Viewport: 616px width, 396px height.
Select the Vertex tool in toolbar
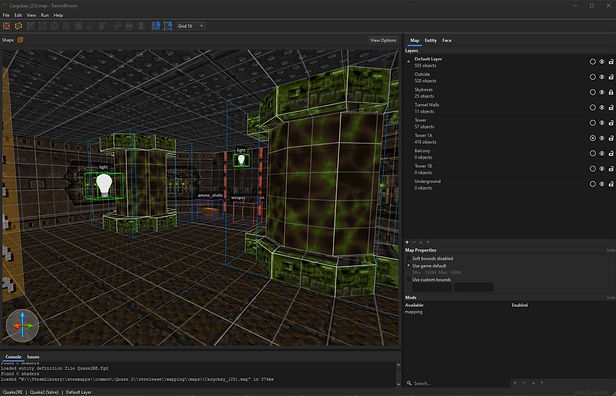tap(43, 26)
